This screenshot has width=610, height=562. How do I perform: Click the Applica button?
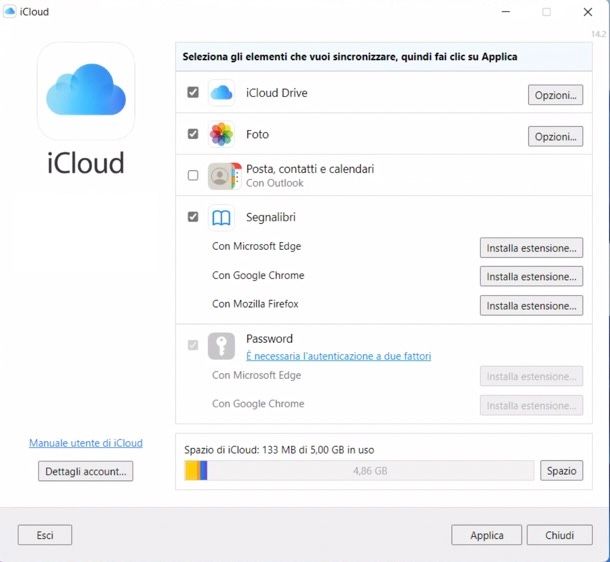[486, 535]
